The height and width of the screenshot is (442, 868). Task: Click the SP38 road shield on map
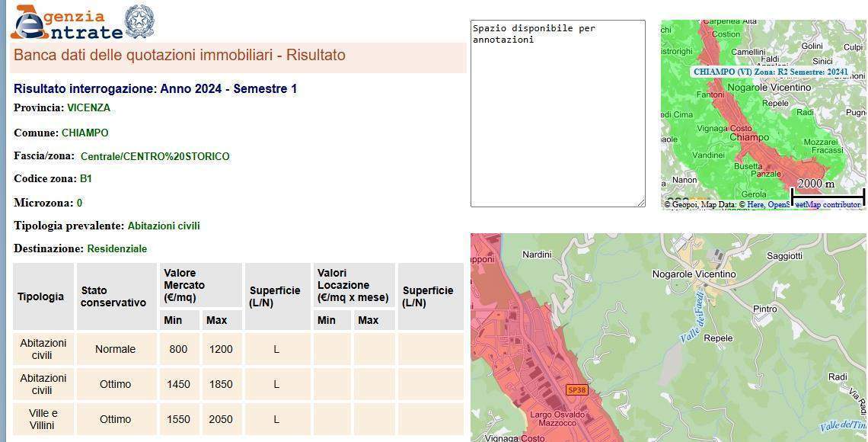point(576,390)
